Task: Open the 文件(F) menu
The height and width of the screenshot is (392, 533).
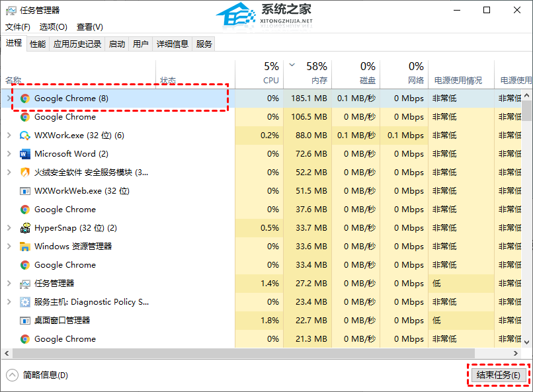Action: point(17,27)
